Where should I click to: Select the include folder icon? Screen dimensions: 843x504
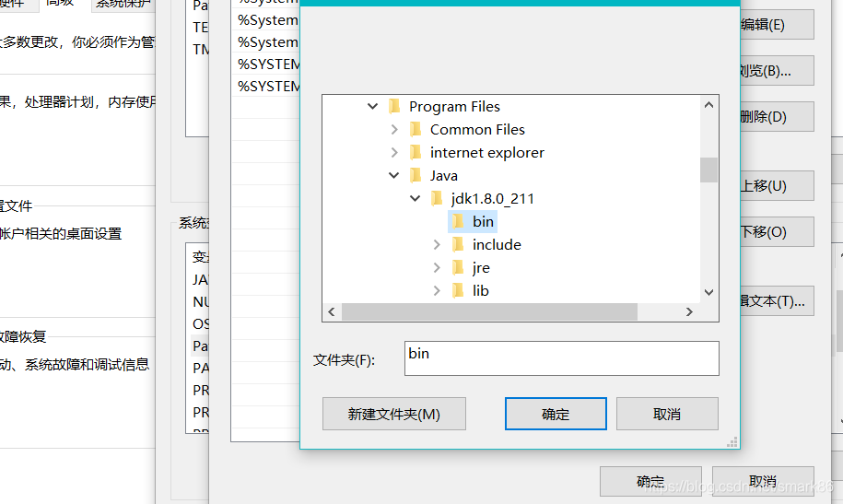(x=458, y=245)
